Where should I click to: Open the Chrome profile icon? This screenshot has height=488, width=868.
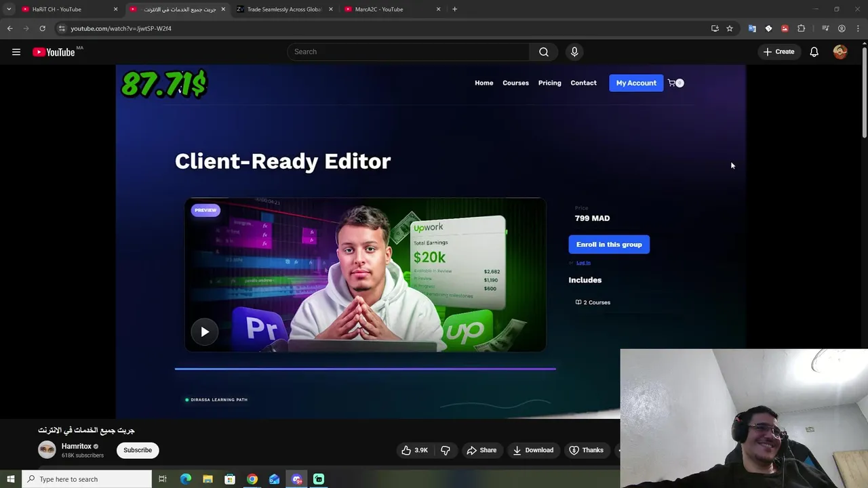[842, 28]
